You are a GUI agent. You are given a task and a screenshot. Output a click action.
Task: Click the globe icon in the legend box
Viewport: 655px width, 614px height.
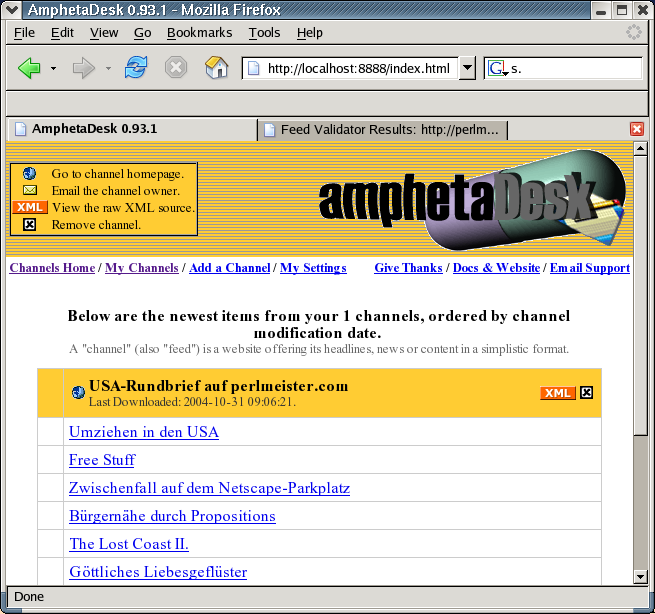[x=29, y=173]
